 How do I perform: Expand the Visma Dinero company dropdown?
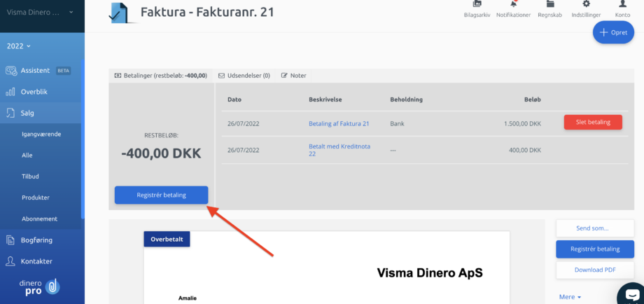click(40, 13)
